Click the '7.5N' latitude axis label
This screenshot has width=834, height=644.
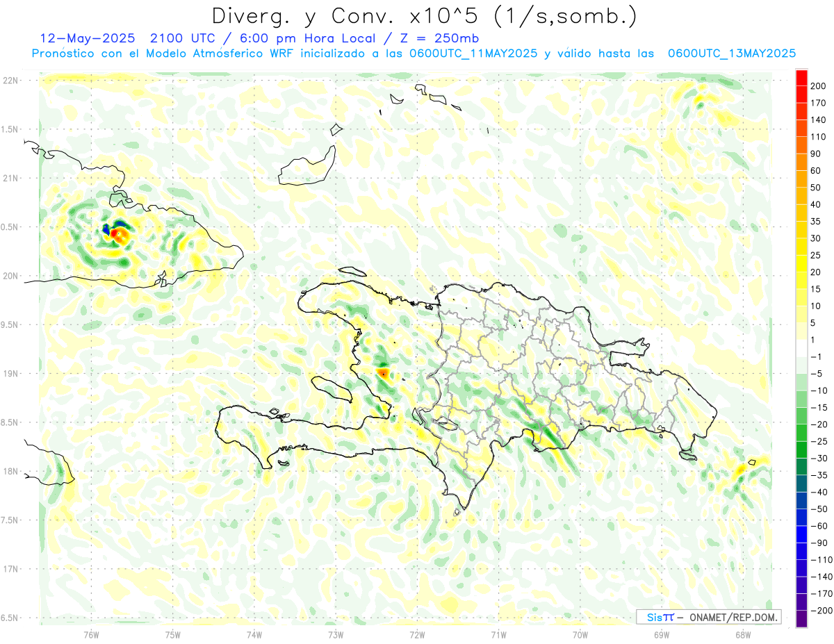point(10,520)
